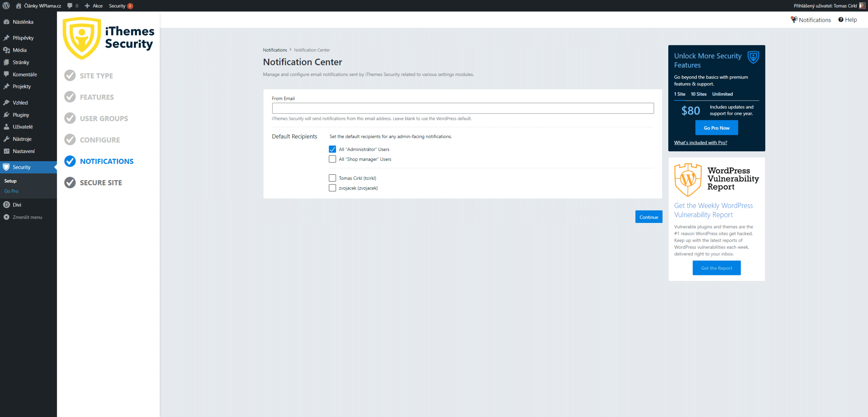Image resolution: width=868 pixels, height=417 pixels.
Task: Click Notifications breadcrumb link
Action: [275, 50]
